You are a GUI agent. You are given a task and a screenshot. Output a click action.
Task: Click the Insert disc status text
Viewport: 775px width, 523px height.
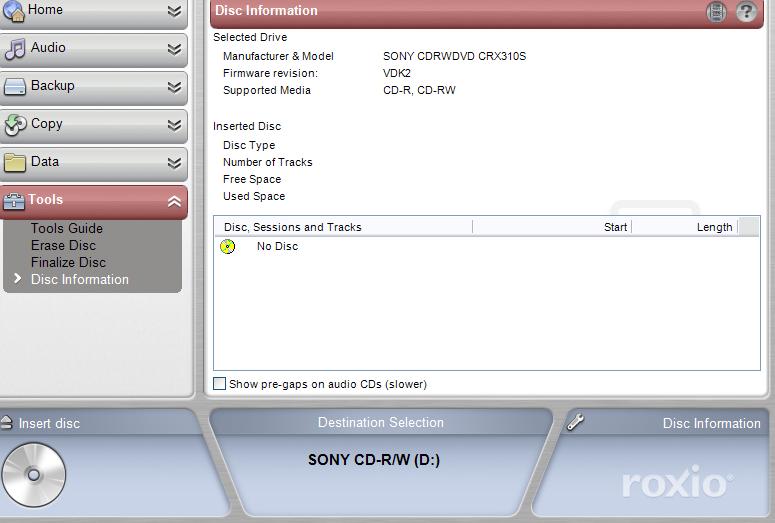pos(49,424)
